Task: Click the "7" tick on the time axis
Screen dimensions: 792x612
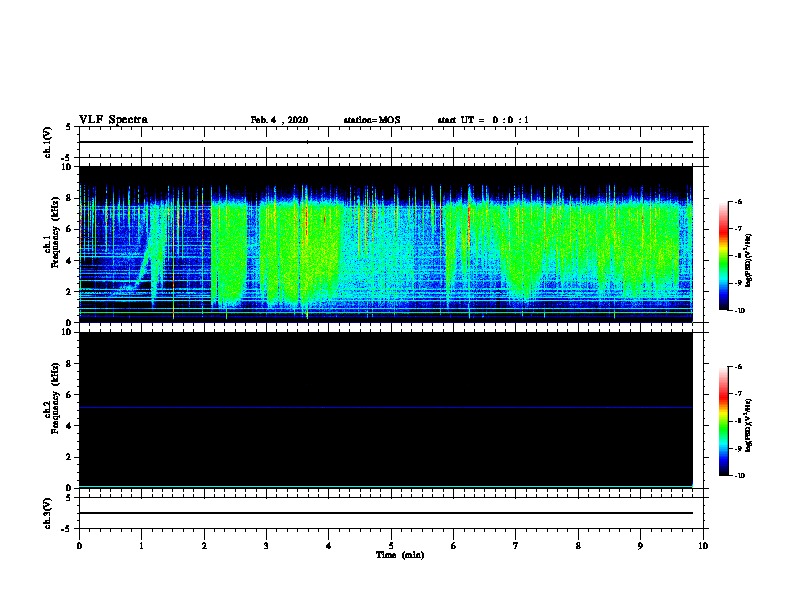Action: (x=516, y=546)
